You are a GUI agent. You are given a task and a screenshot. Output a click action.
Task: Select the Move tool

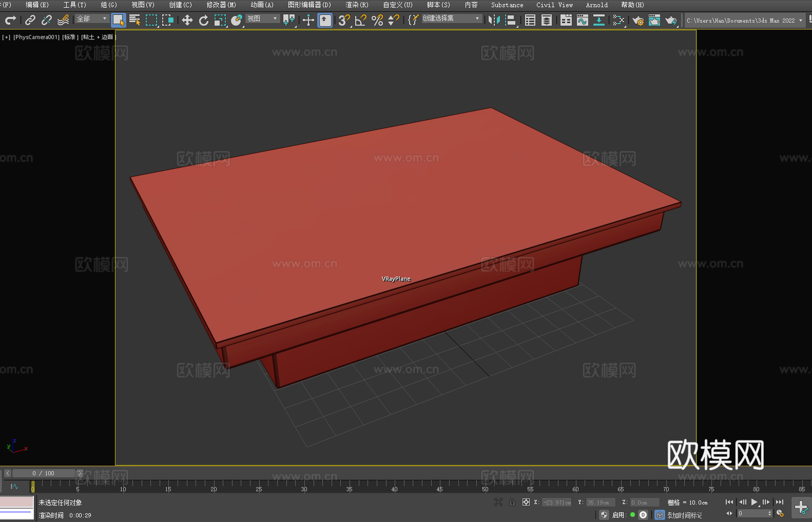coord(187,20)
